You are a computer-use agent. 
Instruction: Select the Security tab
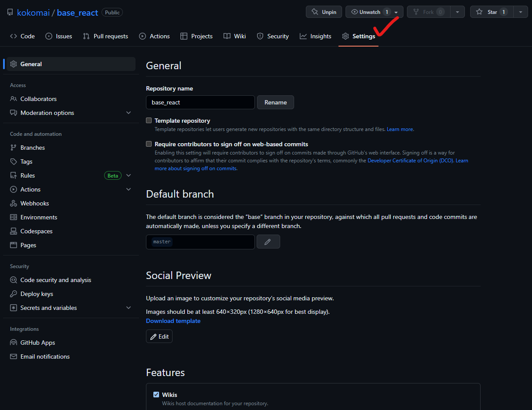click(x=273, y=36)
